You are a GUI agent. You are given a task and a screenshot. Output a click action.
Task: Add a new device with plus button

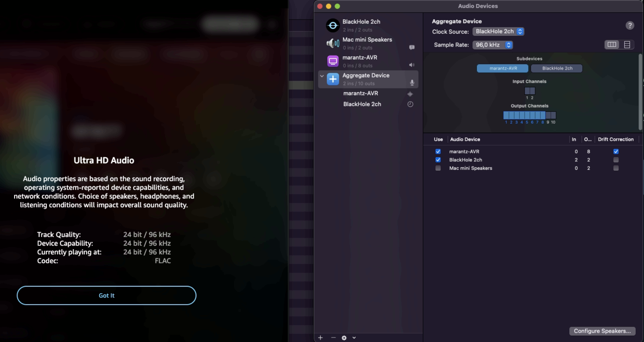tap(320, 338)
